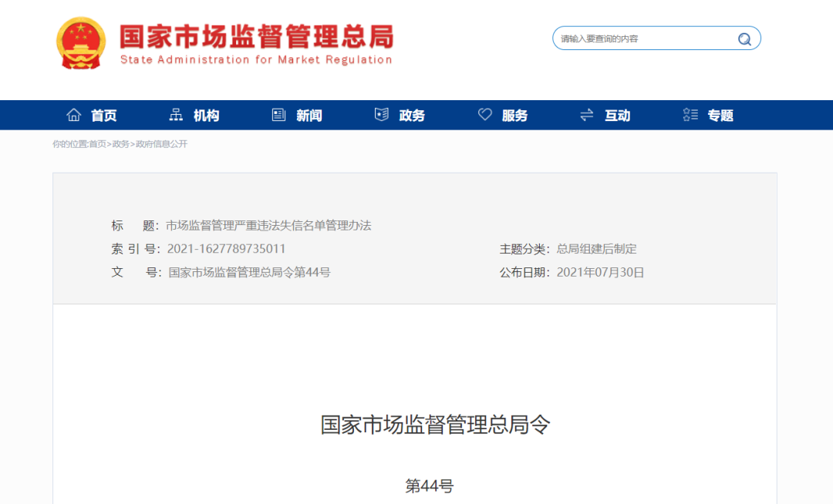
Task: Click the magnifier search icon
Action: click(x=743, y=38)
